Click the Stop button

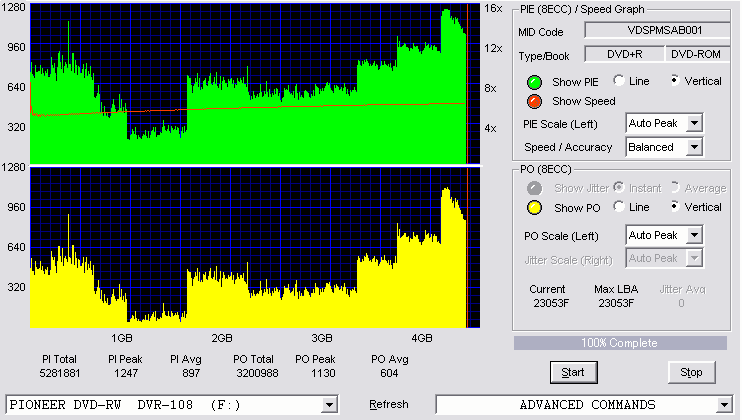coord(691,373)
